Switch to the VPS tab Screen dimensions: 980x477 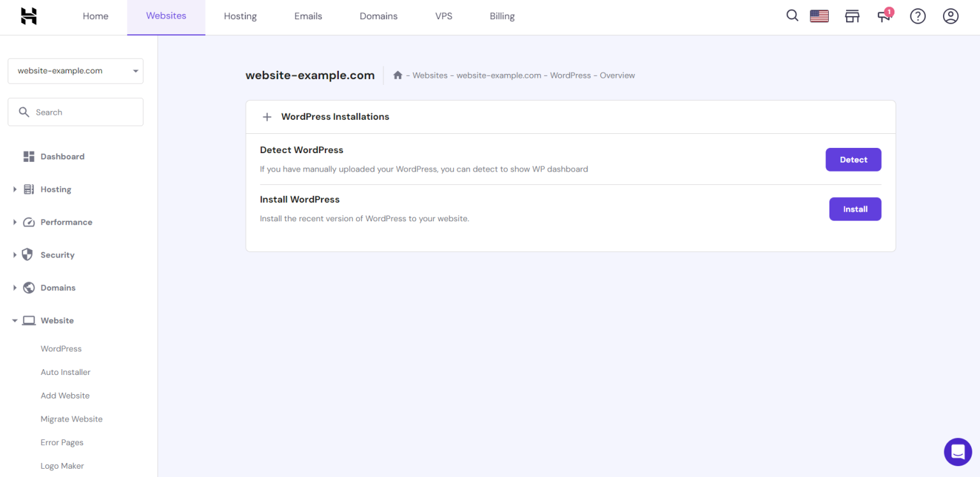point(443,16)
